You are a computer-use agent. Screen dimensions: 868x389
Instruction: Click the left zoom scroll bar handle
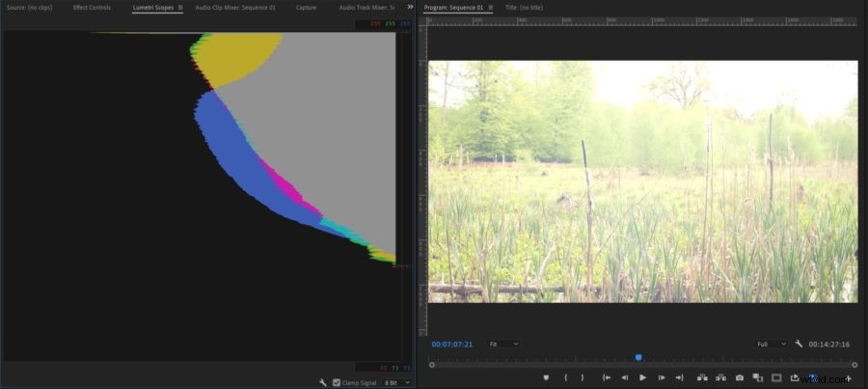432,365
